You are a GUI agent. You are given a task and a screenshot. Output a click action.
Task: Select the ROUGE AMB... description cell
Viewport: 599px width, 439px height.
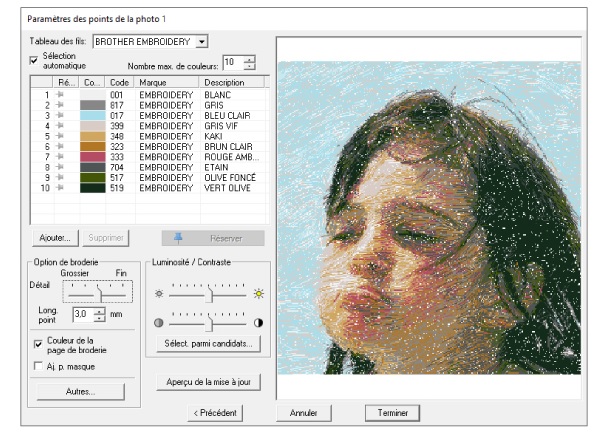232,157
